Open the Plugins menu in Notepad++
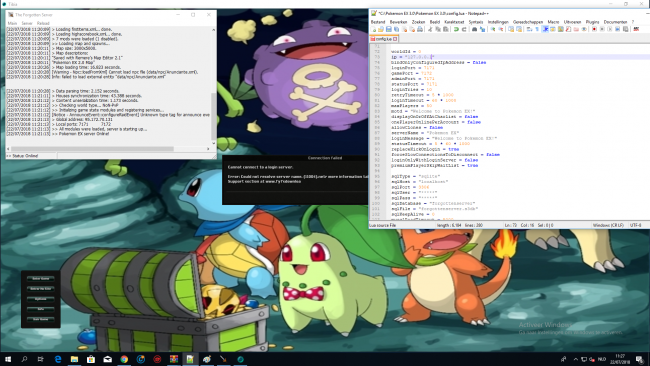650x366 pixels. pos(592,22)
